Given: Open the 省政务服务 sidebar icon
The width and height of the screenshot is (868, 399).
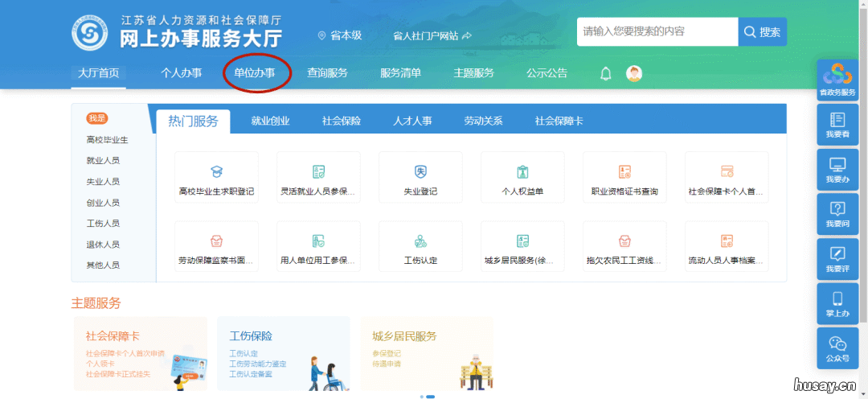Looking at the screenshot, I should [x=837, y=80].
